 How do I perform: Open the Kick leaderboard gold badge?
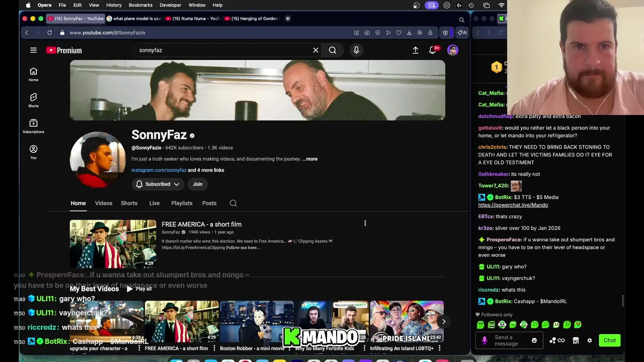(497, 67)
